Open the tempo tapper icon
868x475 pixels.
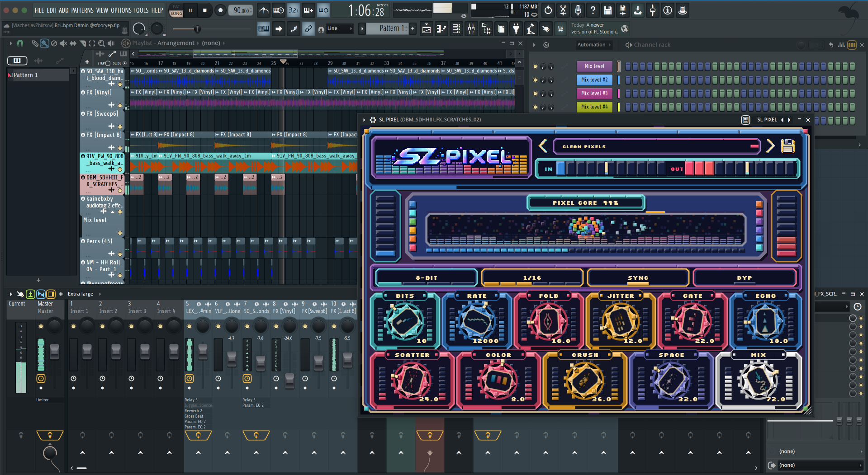pyautogui.click(x=531, y=29)
